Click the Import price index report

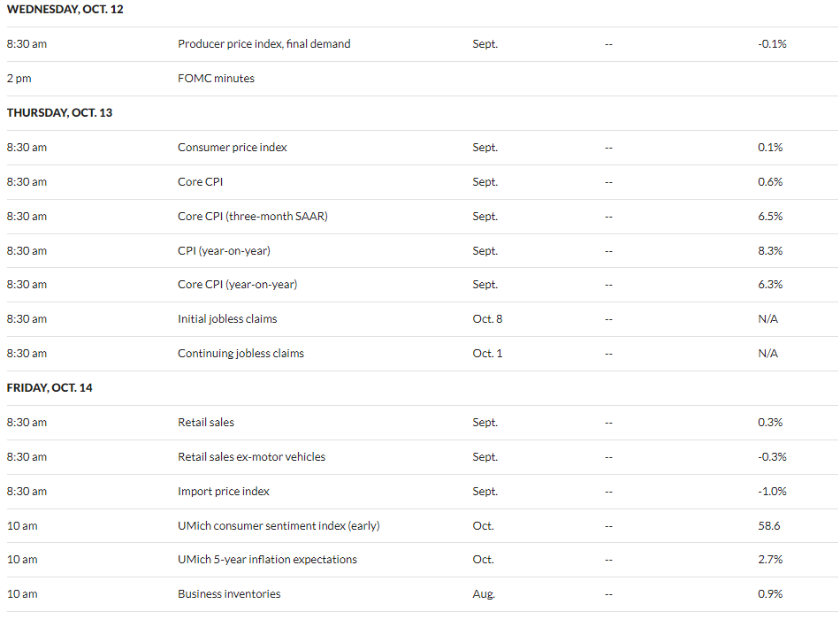pyautogui.click(x=224, y=491)
